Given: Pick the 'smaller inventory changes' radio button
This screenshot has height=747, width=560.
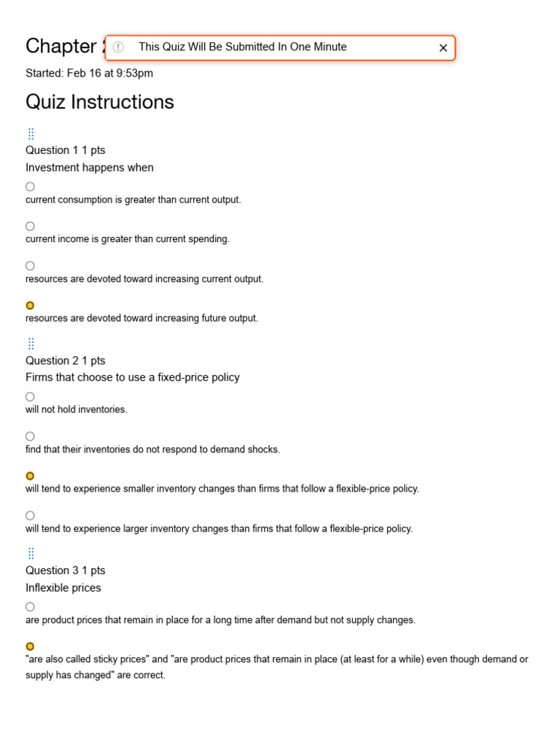Looking at the screenshot, I should point(30,476).
